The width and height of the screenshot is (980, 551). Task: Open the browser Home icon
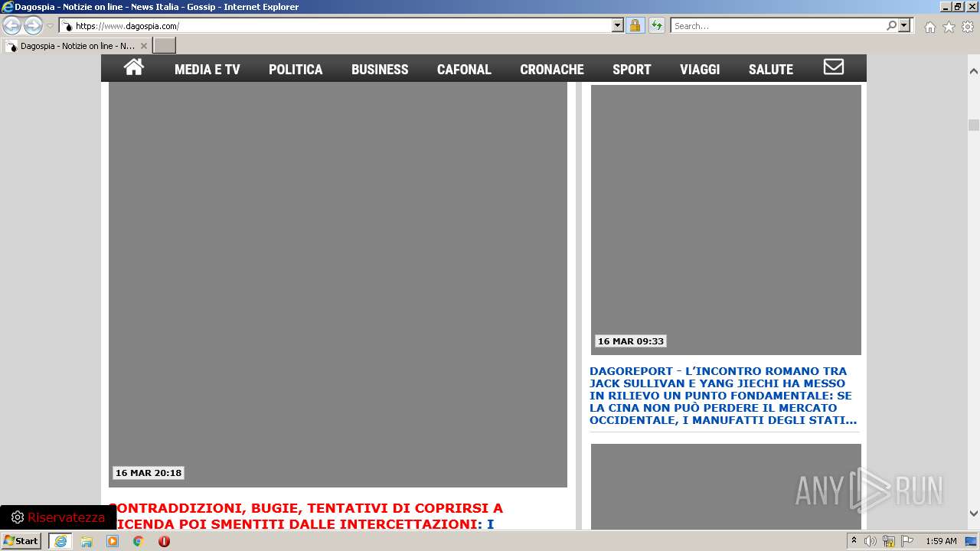pyautogui.click(x=929, y=27)
